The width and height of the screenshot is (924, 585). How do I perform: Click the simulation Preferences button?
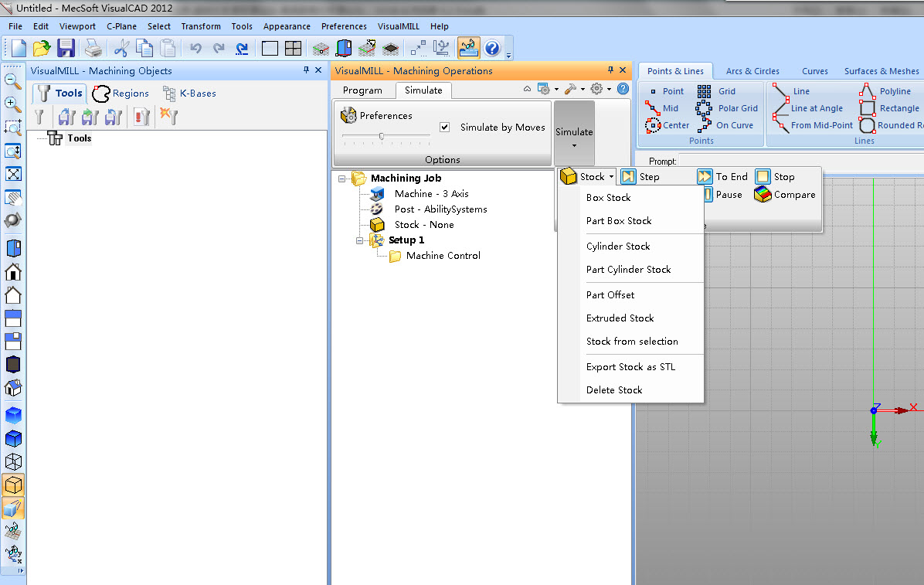click(377, 116)
